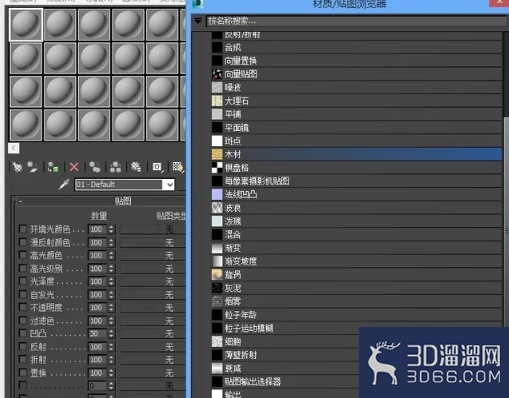Click the 平铺 tiles map icon
The height and width of the screenshot is (398, 509).
[217, 114]
